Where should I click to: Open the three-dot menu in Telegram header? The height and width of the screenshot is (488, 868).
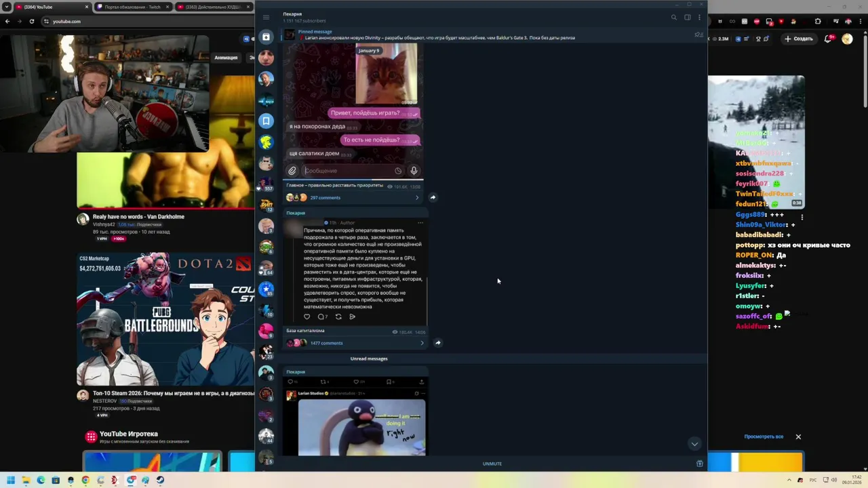point(699,17)
